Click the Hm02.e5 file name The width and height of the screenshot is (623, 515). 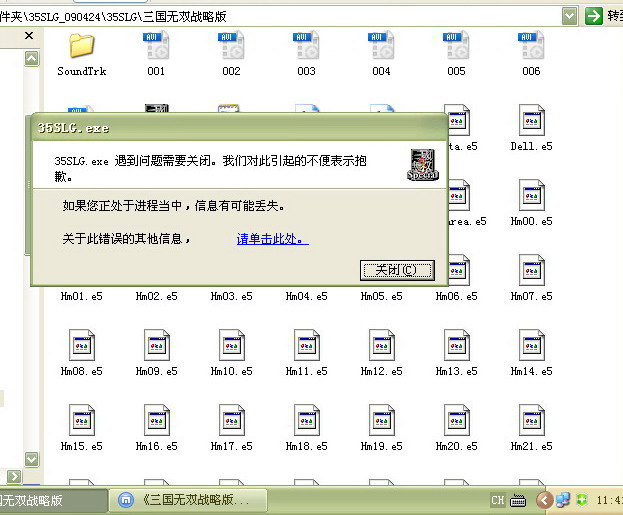click(157, 296)
